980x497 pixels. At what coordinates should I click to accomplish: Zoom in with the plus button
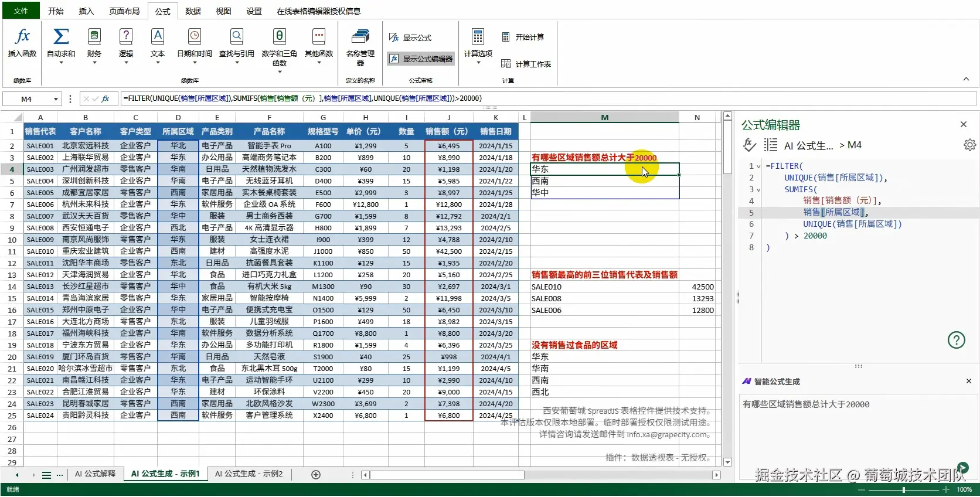coord(946,489)
